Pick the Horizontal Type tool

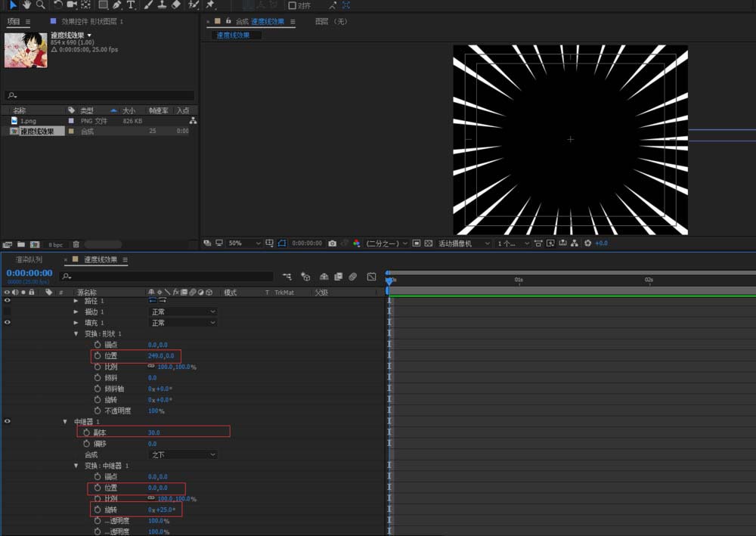(131, 5)
